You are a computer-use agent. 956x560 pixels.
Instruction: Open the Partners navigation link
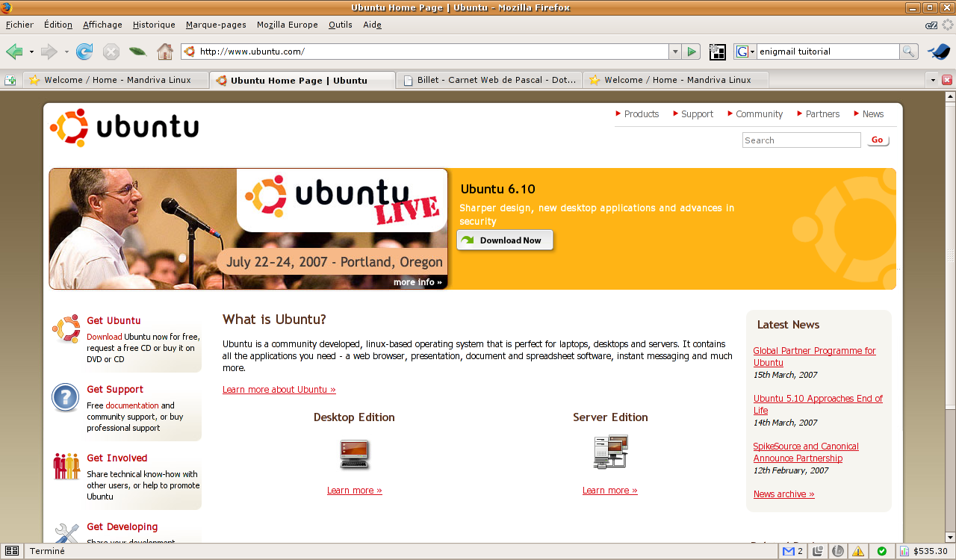(x=823, y=114)
